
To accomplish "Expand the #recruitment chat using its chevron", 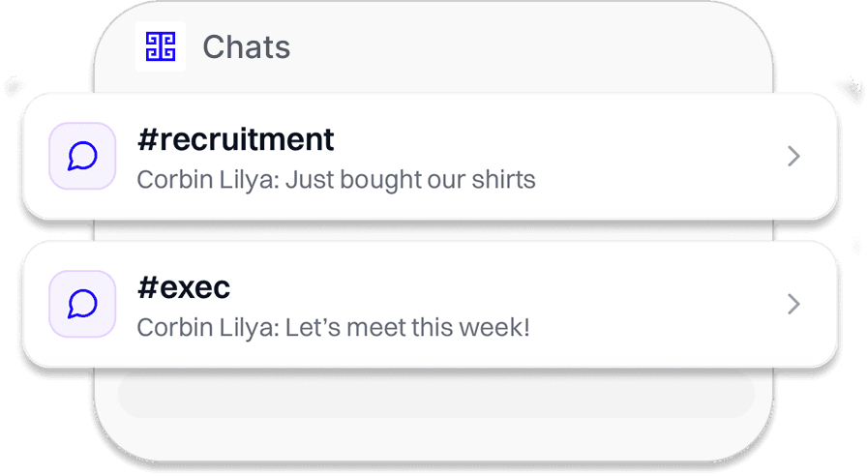I will [x=793, y=156].
